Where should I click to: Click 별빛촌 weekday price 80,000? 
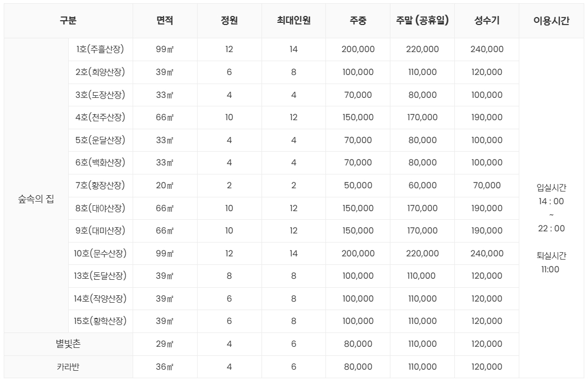[358, 344]
